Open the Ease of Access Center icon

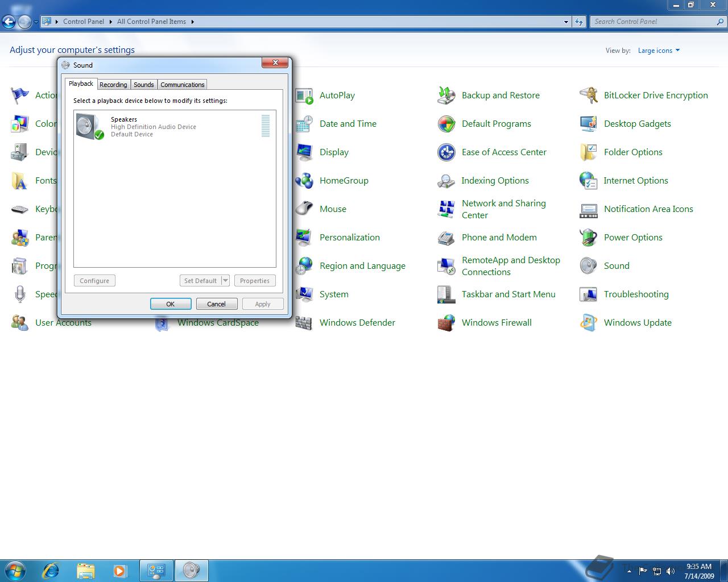pos(446,152)
